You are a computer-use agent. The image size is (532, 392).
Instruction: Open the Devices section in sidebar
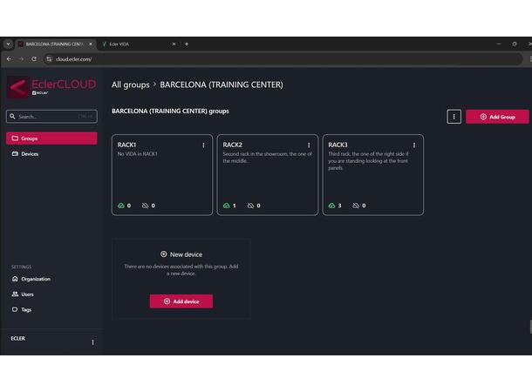tap(51, 154)
